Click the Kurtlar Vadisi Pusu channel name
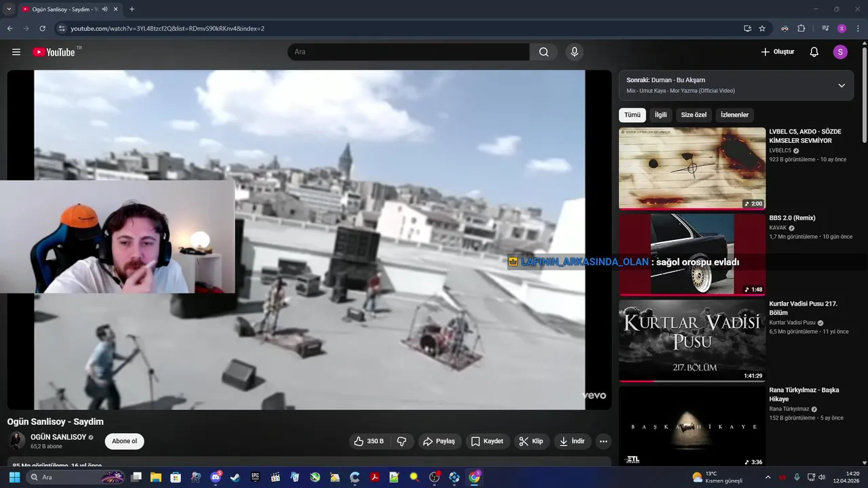868x488 pixels. coord(792,323)
